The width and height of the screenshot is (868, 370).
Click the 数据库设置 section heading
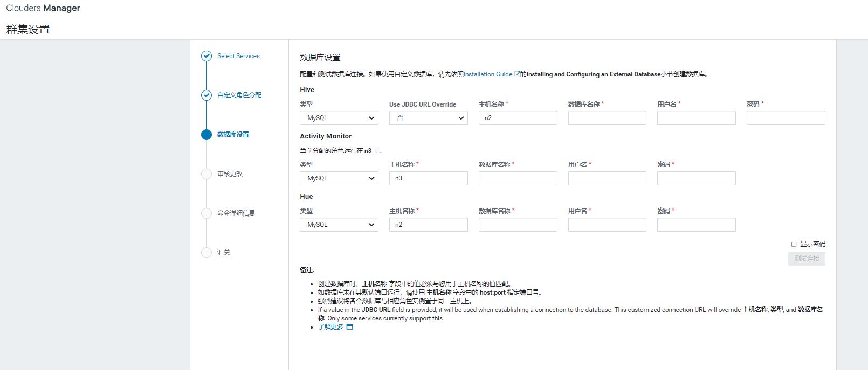coord(320,58)
